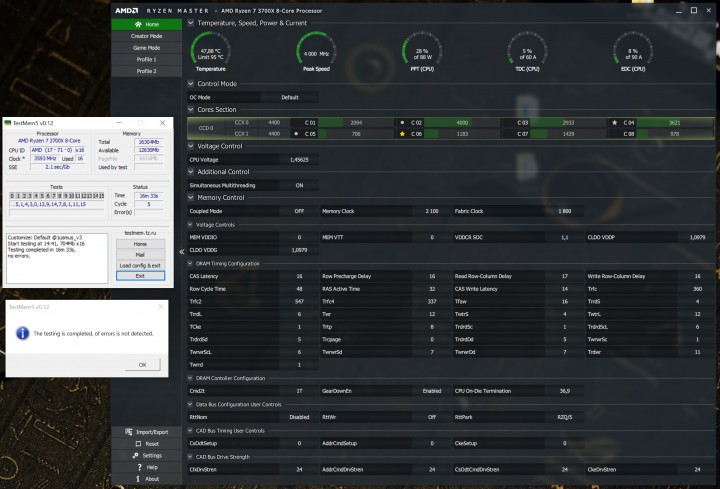The height and width of the screenshot is (489, 720).
Task: Click the GearDownEn Enabled value
Action: click(431, 391)
